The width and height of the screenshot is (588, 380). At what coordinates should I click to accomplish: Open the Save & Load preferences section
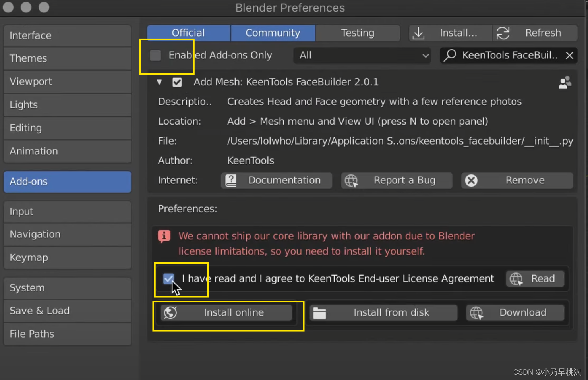pos(68,311)
